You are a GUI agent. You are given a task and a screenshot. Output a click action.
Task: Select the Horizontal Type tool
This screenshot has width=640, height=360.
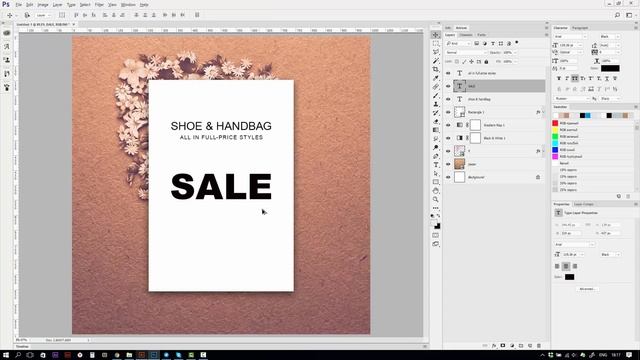(x=436, y=164)
